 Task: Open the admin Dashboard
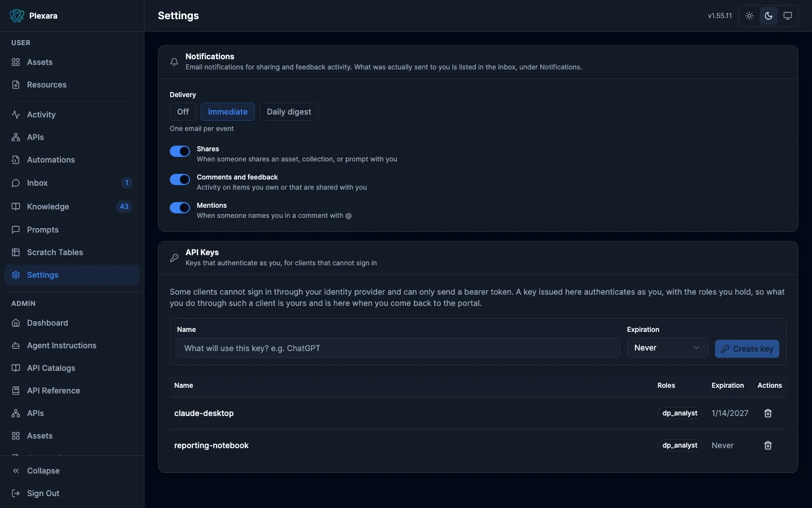pyautogui.click(x=72, y=323)
